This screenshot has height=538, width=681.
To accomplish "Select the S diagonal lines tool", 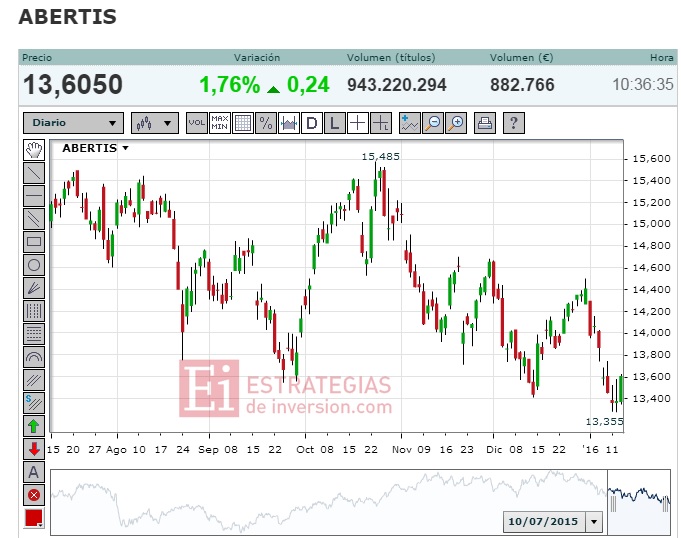I will (x=33, y=403).
